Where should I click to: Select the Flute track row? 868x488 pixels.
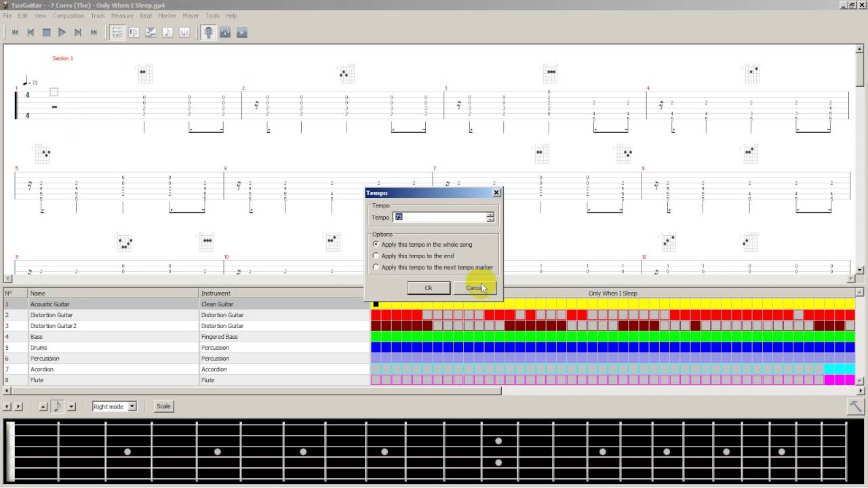click(186, 380)
